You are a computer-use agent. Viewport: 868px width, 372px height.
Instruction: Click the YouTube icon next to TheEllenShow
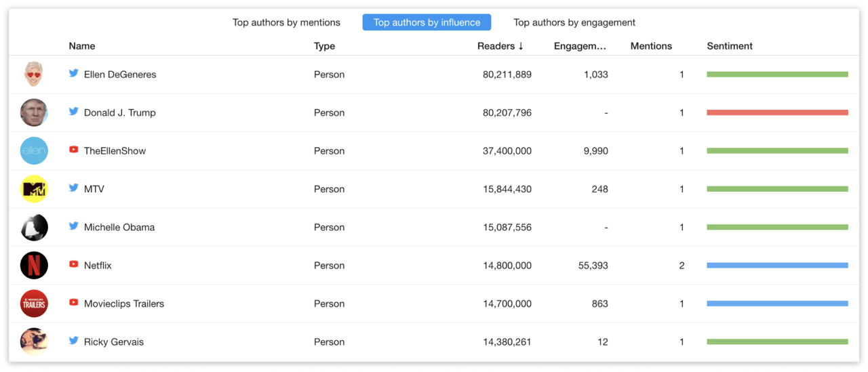point(73,150)
